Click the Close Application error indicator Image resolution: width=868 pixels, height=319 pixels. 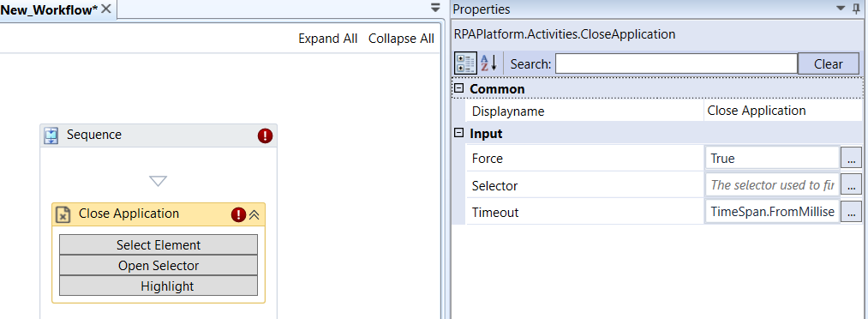(238, 214)
